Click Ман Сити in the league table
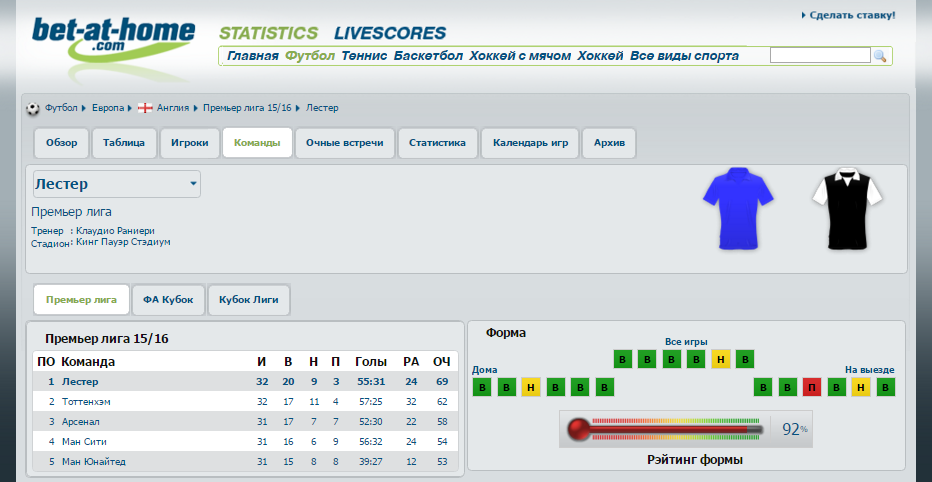Image resolution: width=932 pixels, height=482 pixels. click(x=84, y=442)
